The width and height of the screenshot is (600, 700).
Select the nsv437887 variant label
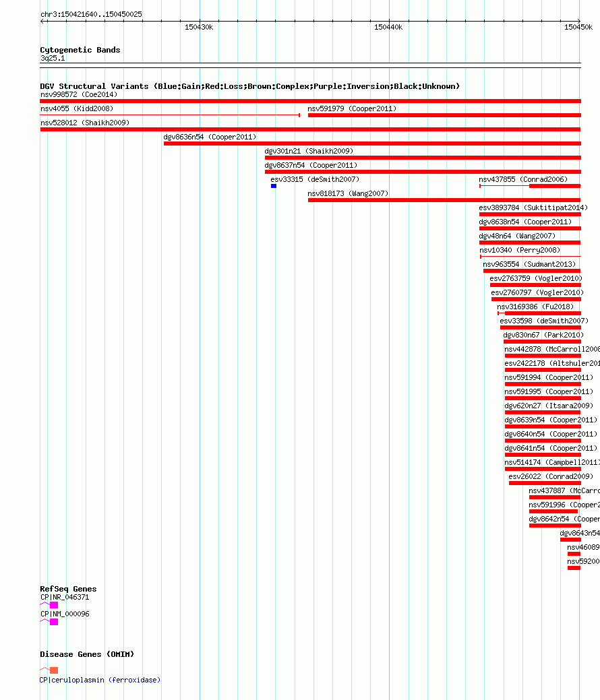[564, 490]
